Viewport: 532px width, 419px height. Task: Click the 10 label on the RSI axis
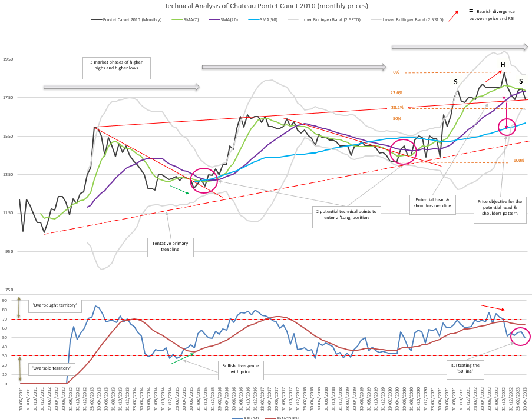point(4,375)
